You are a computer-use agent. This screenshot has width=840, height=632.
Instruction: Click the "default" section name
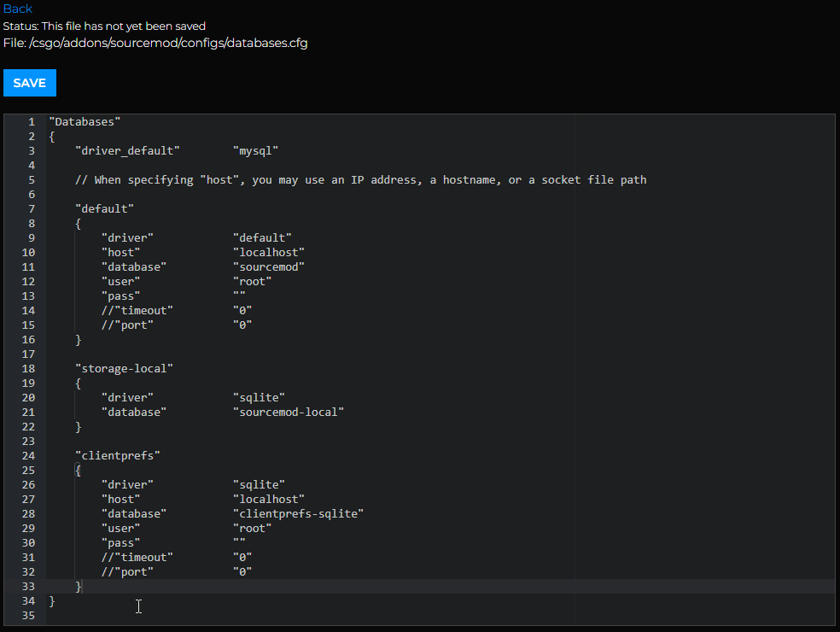[104, 208]
